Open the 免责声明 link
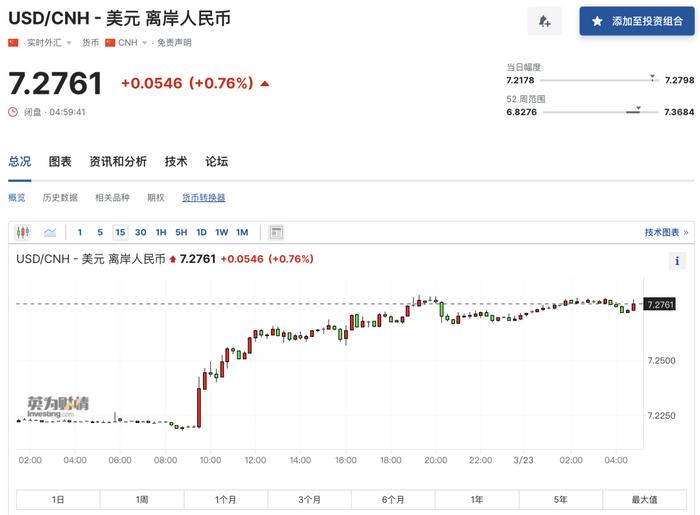Image resolution: width=700 pixels, height=515 pixels. pyautogui.click(x=174, y=43)
